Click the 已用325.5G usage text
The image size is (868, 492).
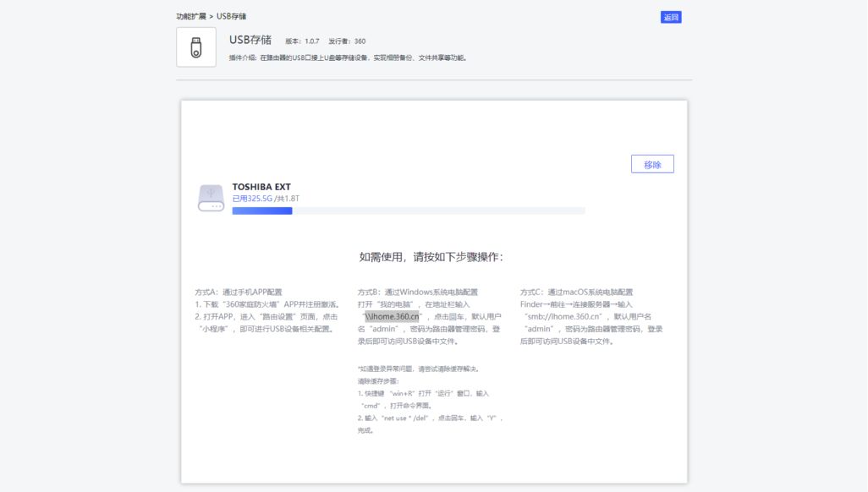[x=252, y=199]
